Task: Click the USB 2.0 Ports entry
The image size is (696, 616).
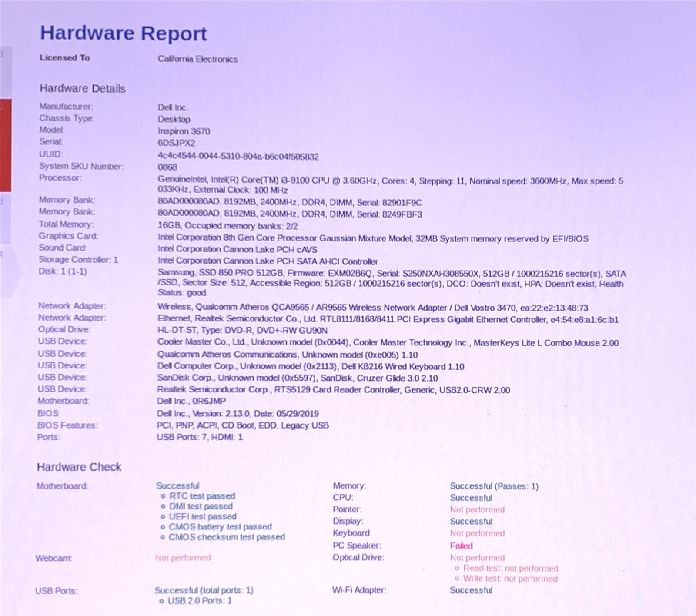Action: [x=200, y=601]
